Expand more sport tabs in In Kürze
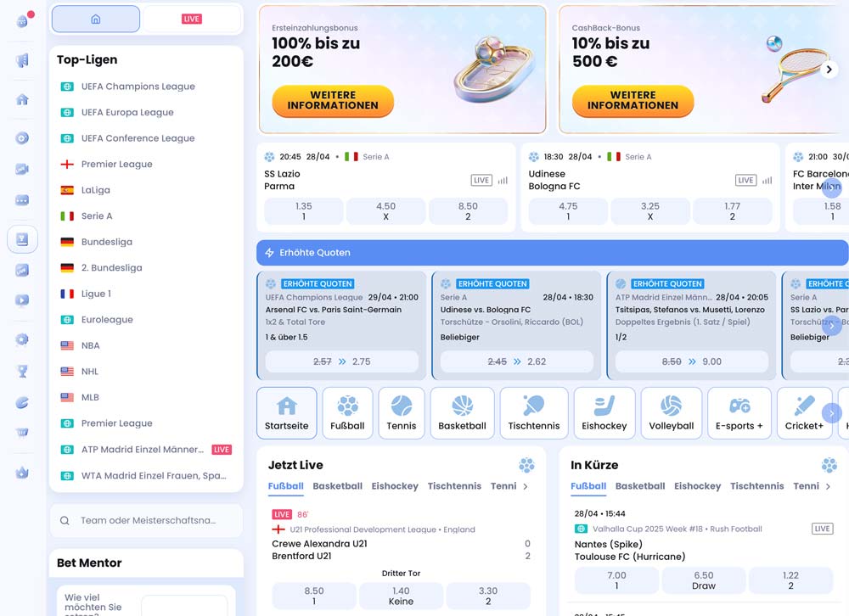The image size is (849, 616). 828,487
